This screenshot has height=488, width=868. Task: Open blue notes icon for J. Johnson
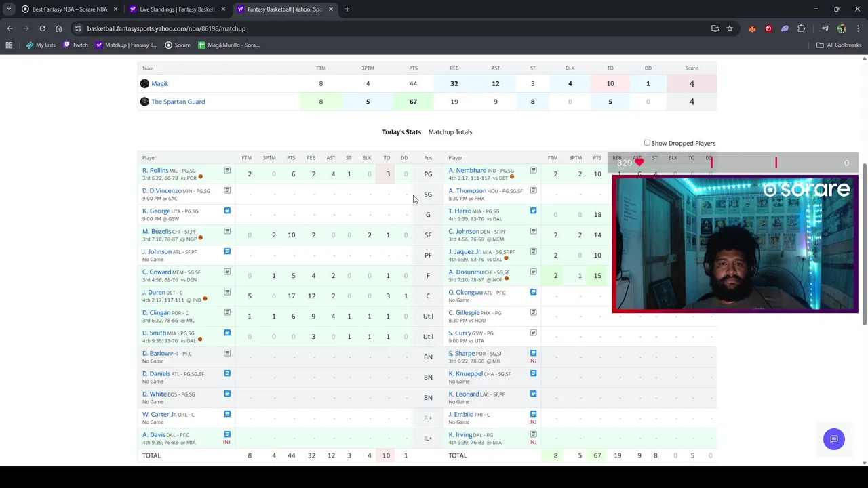click(x=227, y=251)
